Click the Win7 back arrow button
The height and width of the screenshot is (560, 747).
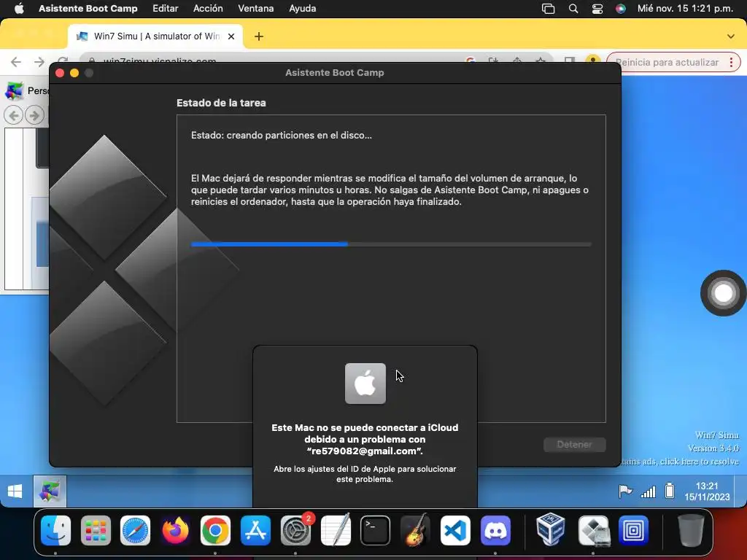(13, 115)
